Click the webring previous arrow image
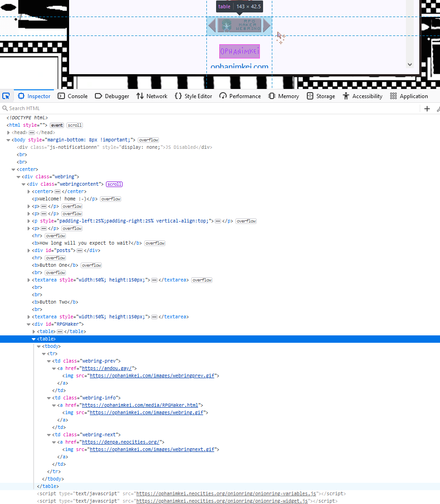The width and height of the screenshot is (440, 504). tap(211, 25)
